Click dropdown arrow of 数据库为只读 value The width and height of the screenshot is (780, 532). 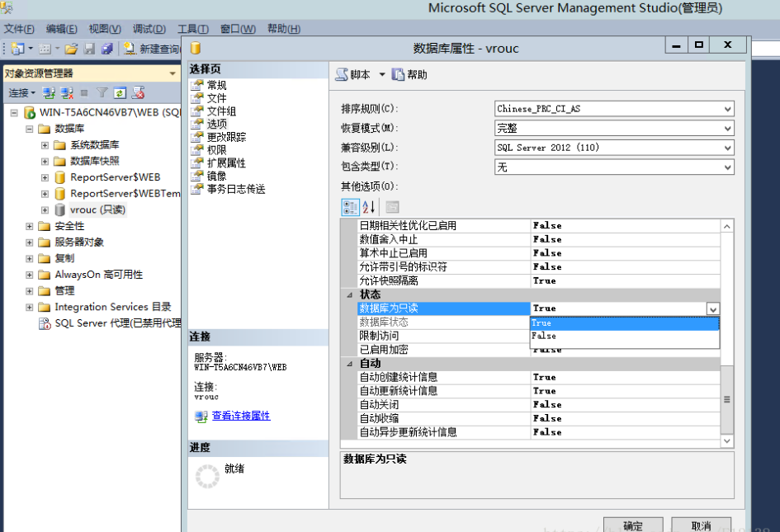tap(713, 308)
